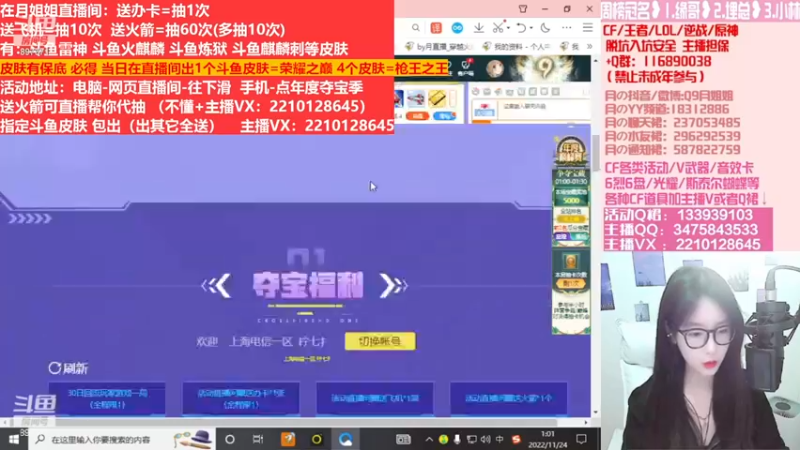Click the Cortana circle taskbar icon
This screenshot has height=450, width=800.
click(230, 439)
